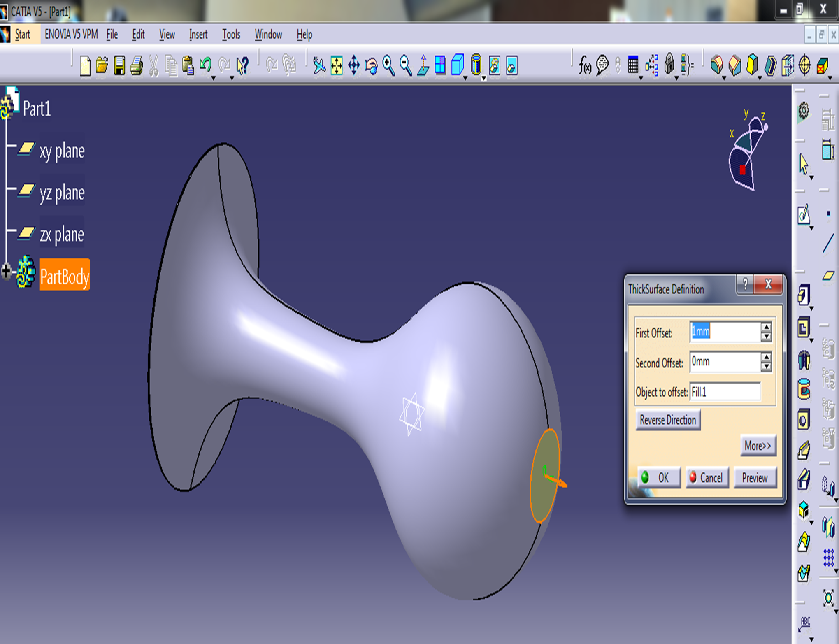Expand dialog with More>> button

[758, 446]
